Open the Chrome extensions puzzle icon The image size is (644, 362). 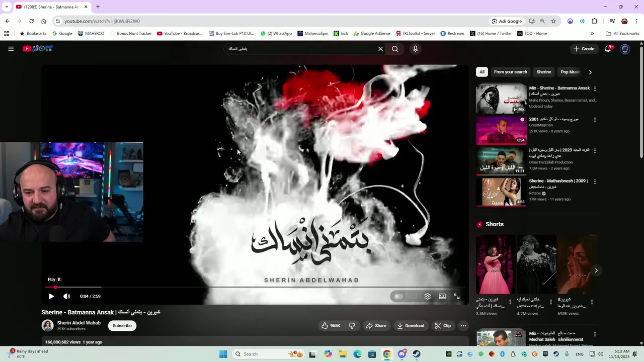coord(594,21)
